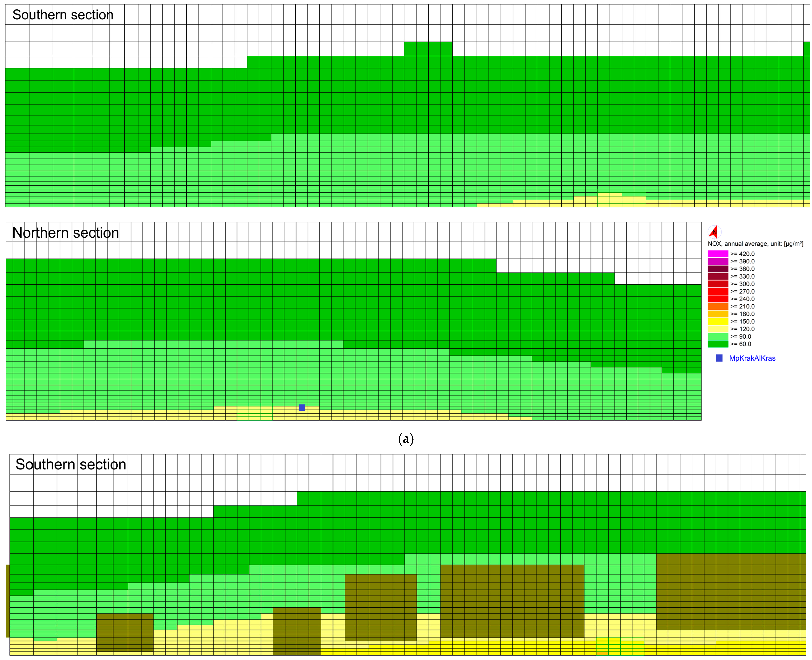812x660 pixels.
Task: Click the NOX annual average legend title
Action: (755, 244)
